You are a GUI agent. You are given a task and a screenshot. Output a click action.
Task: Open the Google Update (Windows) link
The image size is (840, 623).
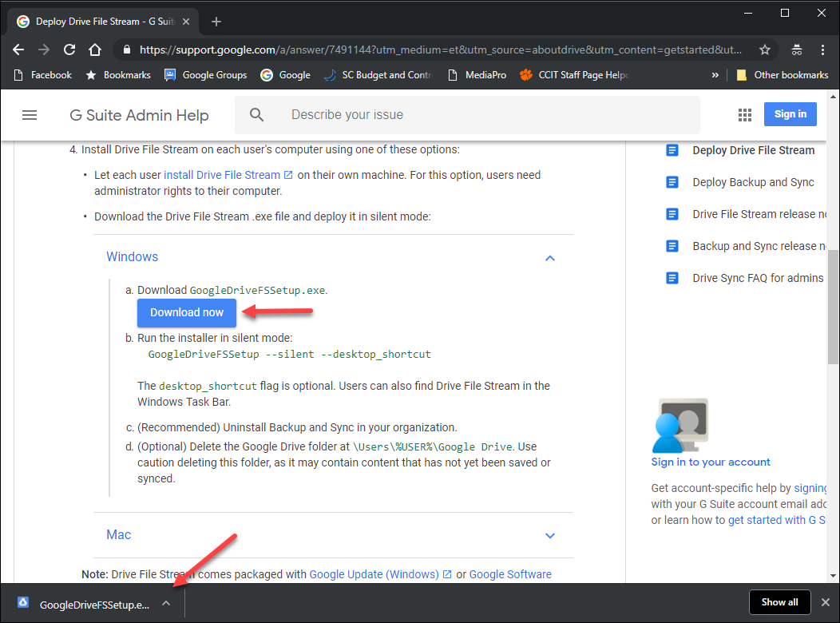(380, 574)
